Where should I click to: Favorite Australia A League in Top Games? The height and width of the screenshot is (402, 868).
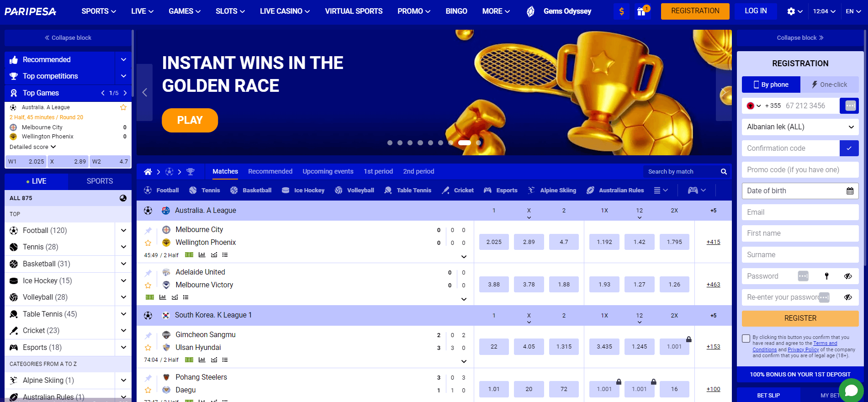tap(123, 107)
